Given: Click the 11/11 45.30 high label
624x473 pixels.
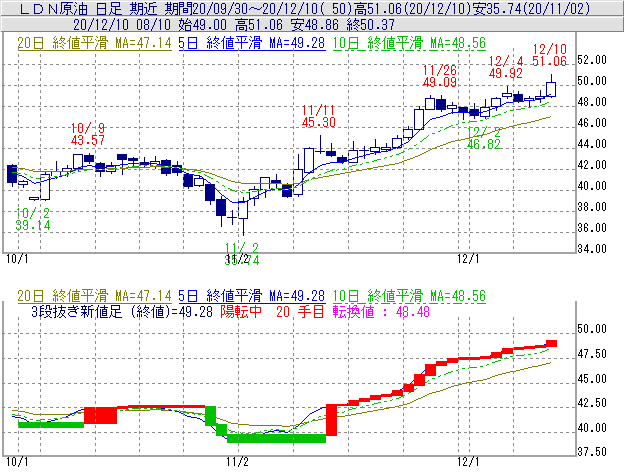Looking at the screenshot, I should pos(318,116).
